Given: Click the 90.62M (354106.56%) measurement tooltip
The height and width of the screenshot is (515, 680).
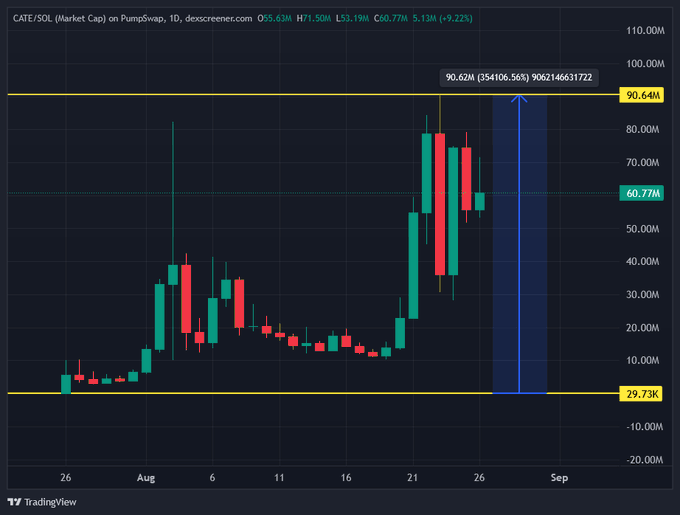Looking at the screenshot, I should tap(519, 77).
